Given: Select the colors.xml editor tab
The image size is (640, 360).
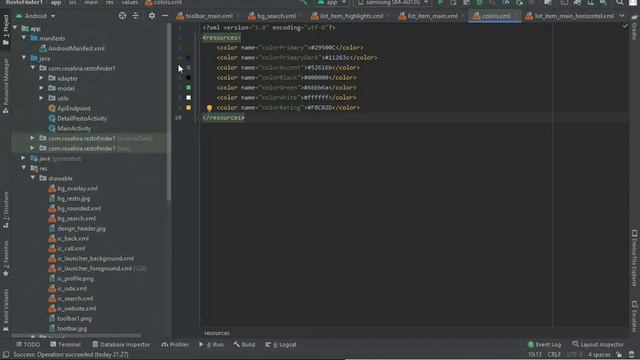Looking at the screenshot, I should pyautogui.click(x=496, y=16).
